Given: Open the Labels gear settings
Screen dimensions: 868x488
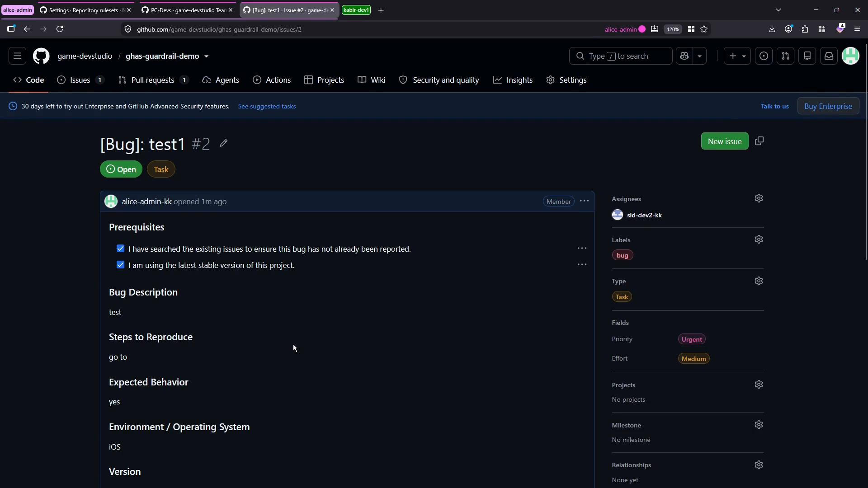Looking at the screenshot, I should 759,239.
